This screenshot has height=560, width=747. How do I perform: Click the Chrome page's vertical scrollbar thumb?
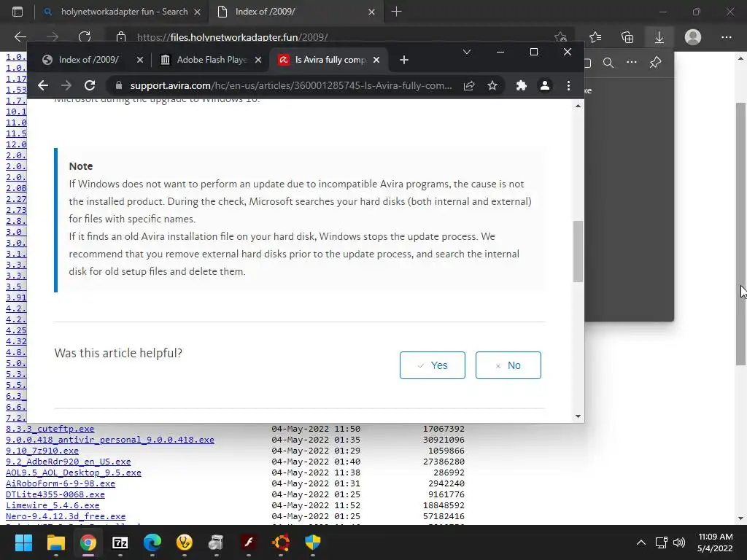pyautogui.click(x=578, y=251)
